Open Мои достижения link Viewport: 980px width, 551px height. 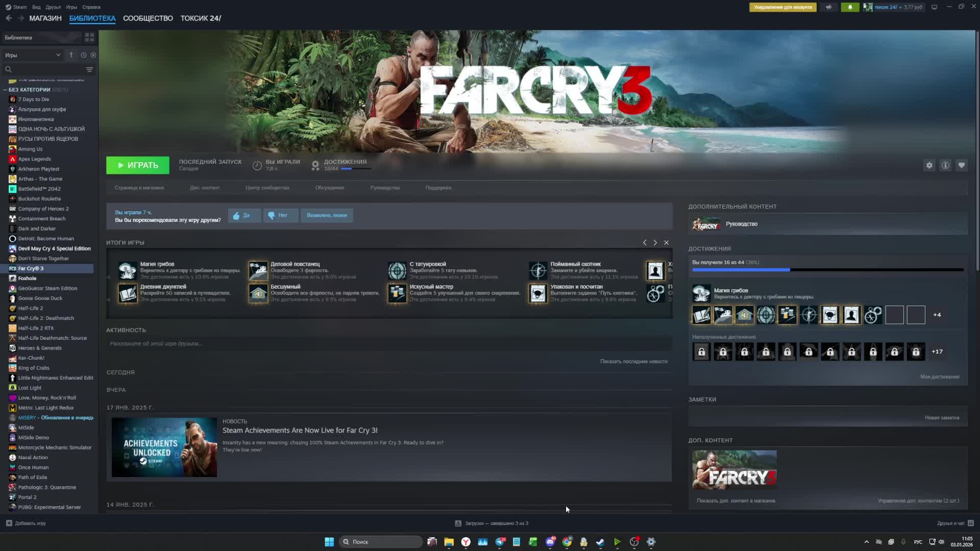940,377
